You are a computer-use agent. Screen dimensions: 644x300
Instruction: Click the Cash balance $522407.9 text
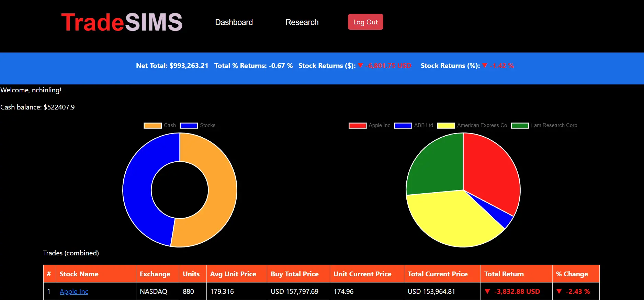coord(37,107)
